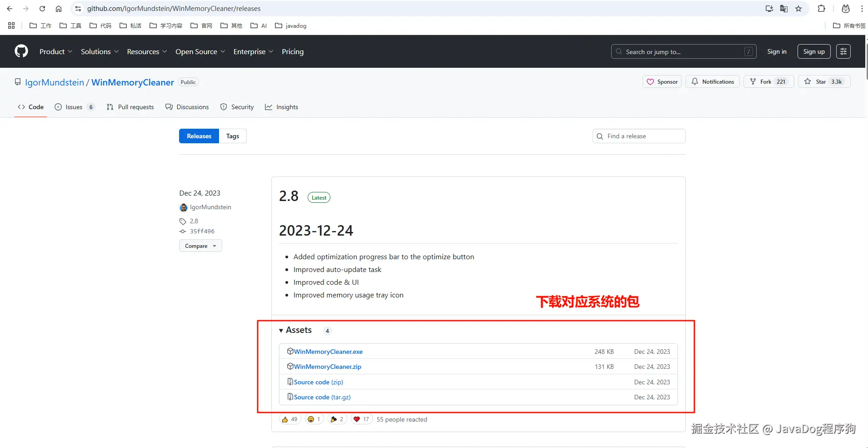868x448 pixels.
Task: Download Source code (tar.gz)
Action: pyautogui.click(x=322, y=397)
